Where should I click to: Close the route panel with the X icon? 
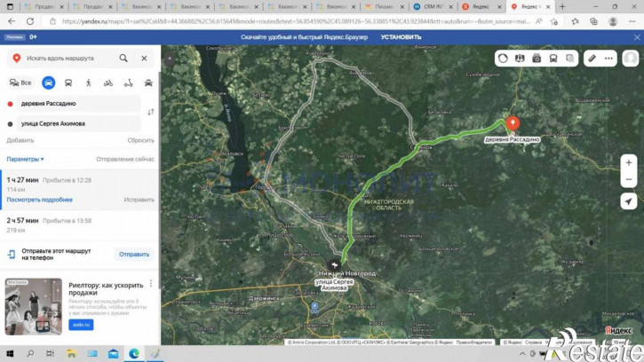pos(144,59)
